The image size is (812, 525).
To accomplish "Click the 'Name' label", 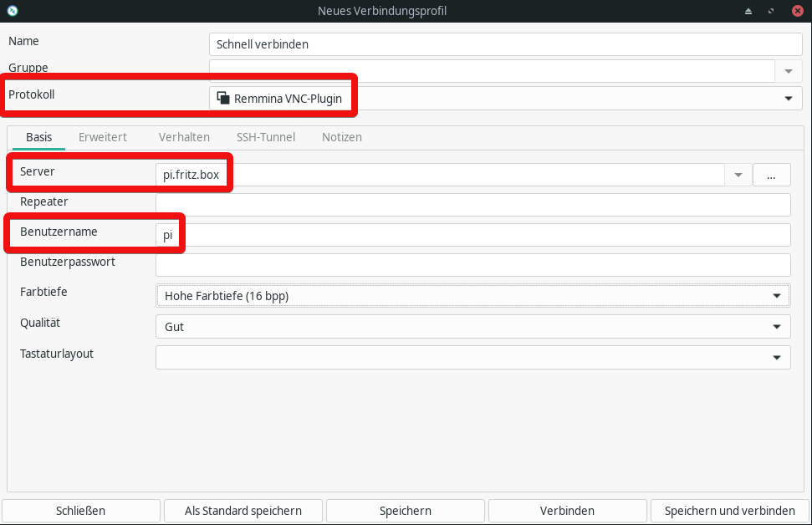I will tap(23, 41).
